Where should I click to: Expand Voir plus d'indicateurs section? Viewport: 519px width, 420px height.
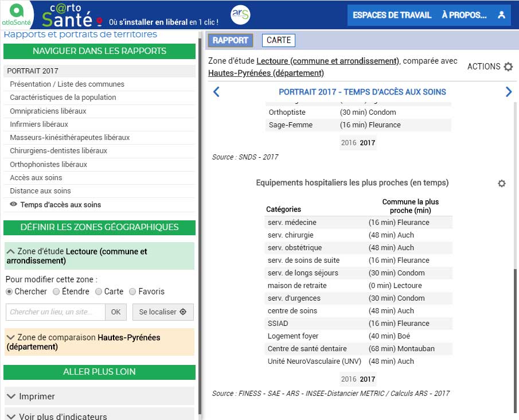click(x=99, y=415)
